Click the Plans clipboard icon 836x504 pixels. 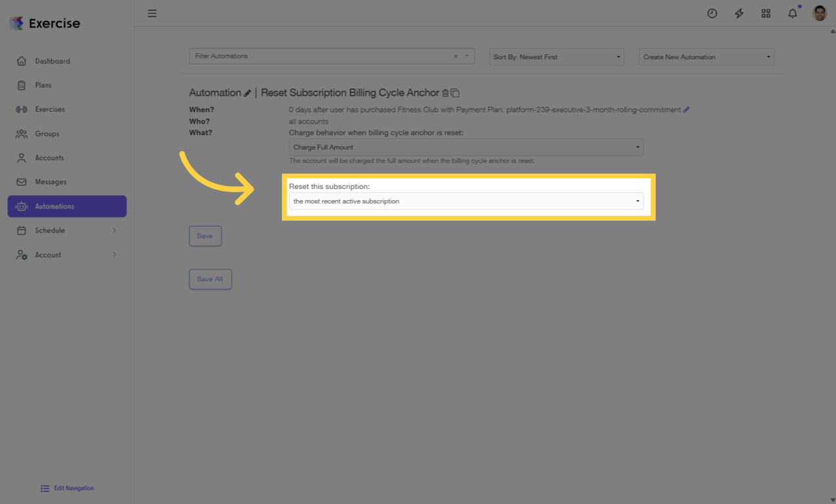tap(22, 85)
